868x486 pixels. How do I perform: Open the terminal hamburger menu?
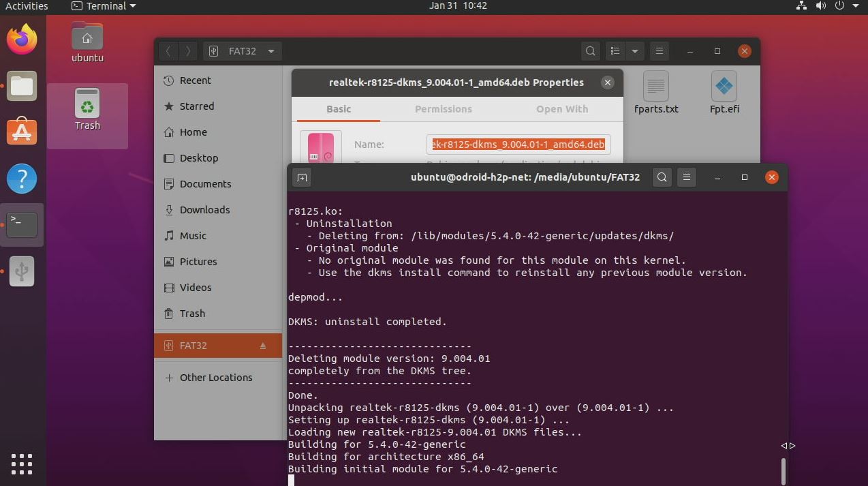click(x=687, y=177)
